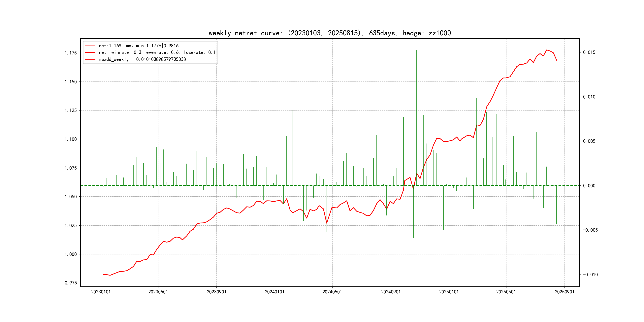Screen dimensions: 644x322
Task: Click x-axis label 20240101
Action: click(x=274, y=292)
